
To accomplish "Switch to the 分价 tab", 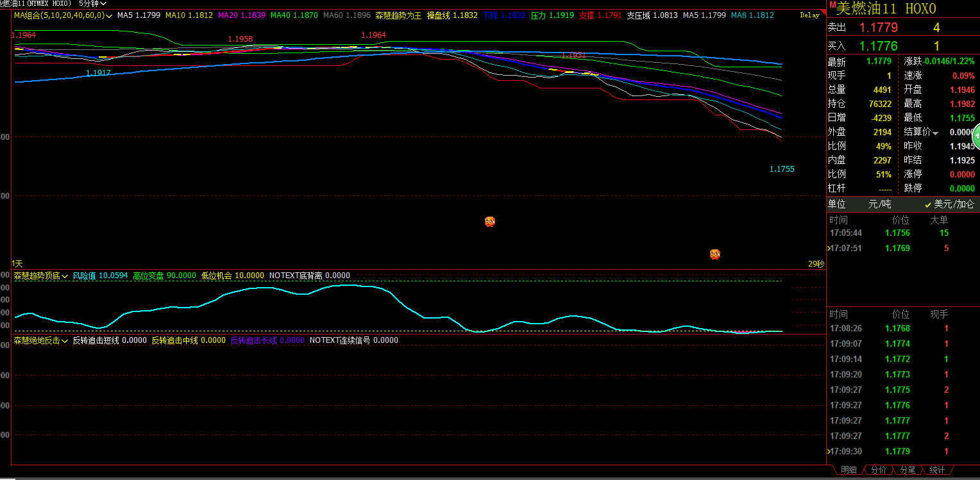I will point(878,470).
